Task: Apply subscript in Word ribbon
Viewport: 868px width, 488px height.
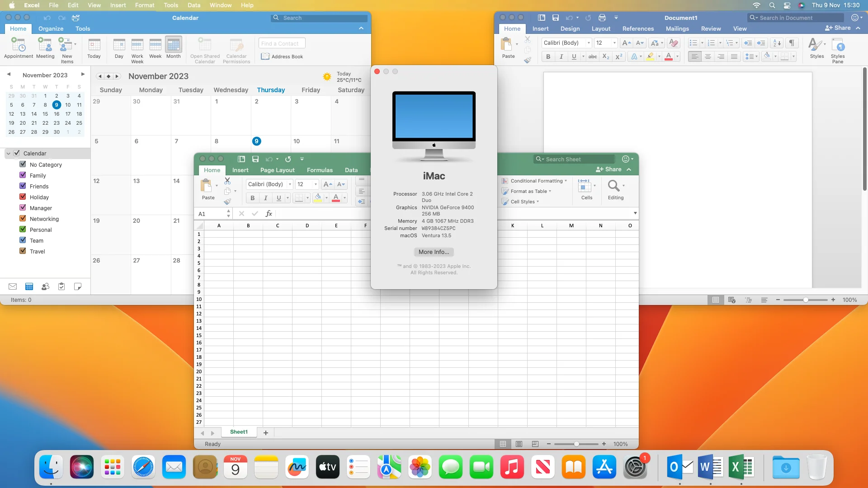Action: pos(606,56)
